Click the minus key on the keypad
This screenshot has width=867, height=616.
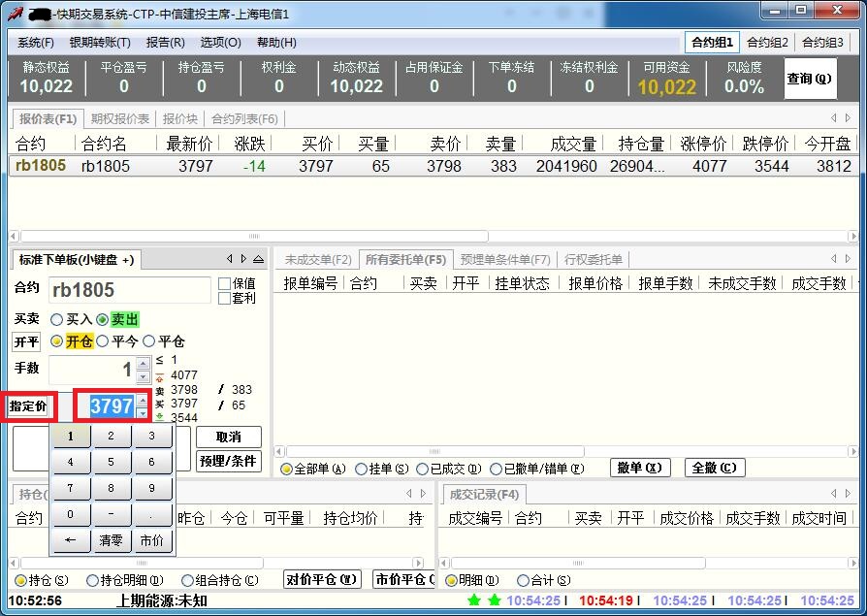pos(112,514)
